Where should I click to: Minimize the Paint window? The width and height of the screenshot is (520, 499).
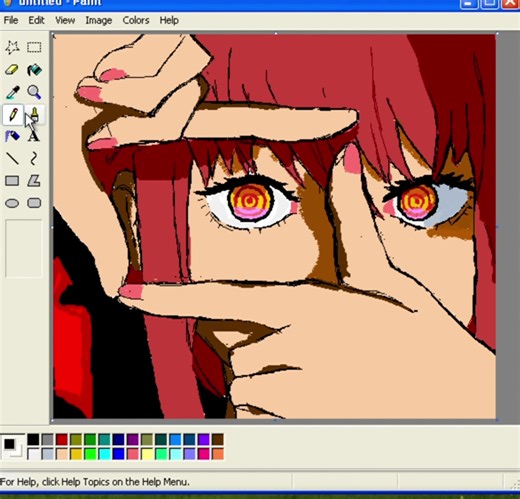[469, 3]
